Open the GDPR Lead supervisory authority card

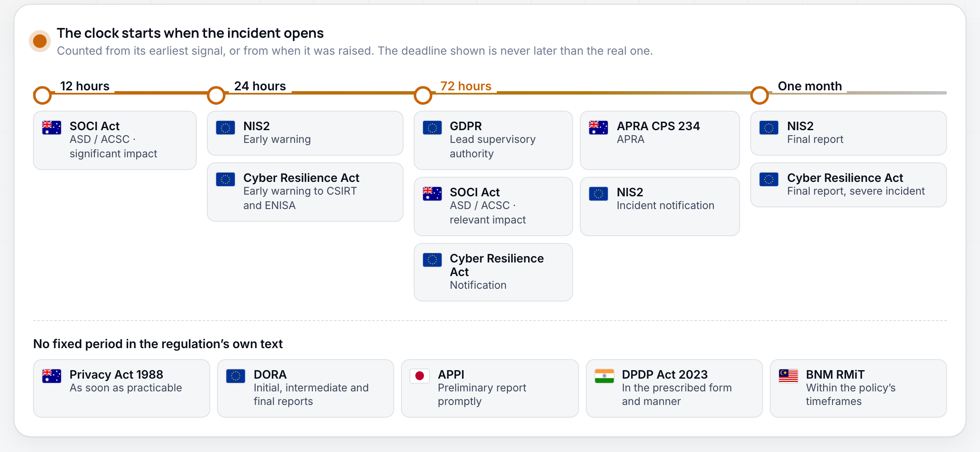pos(493,140)
